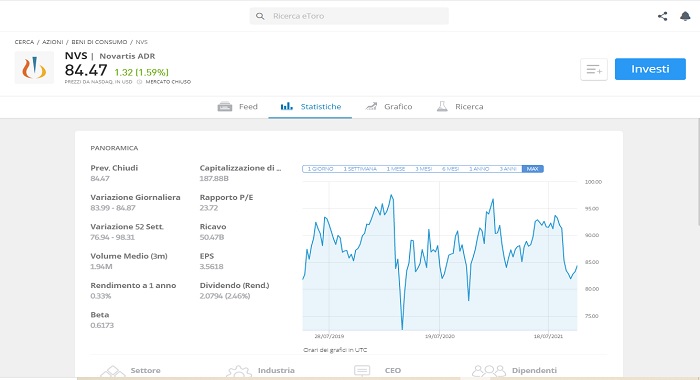Viewport: 700px width, 380px height.
Task: Select 6 MESI chart range
Action: pos(450,169)
